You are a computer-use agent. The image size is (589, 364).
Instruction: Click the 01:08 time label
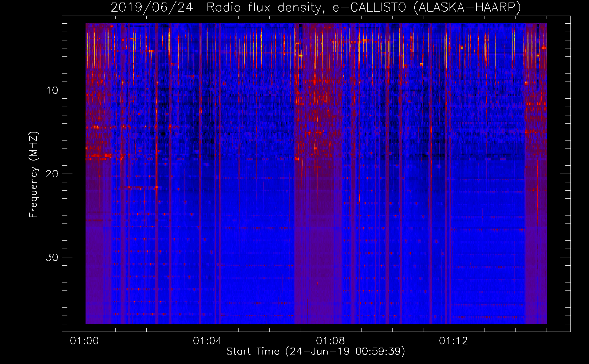pos(331,341)
